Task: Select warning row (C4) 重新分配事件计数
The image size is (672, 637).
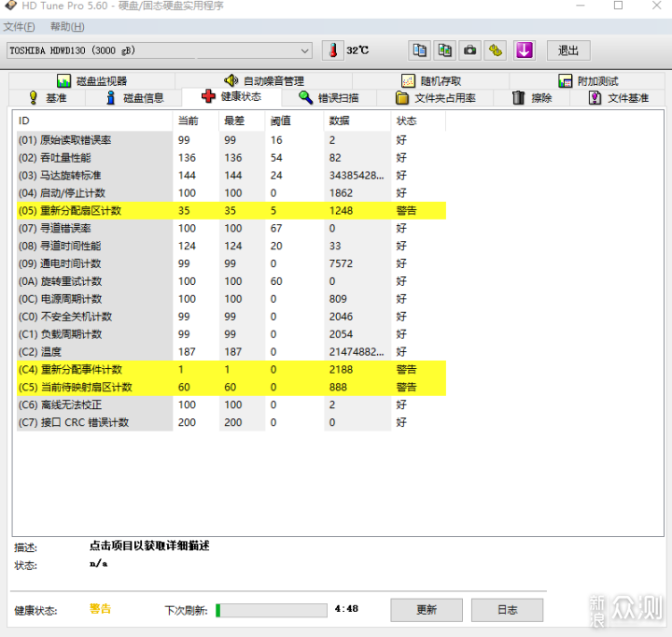Action: pyautogui.click(x=231, y=369)
